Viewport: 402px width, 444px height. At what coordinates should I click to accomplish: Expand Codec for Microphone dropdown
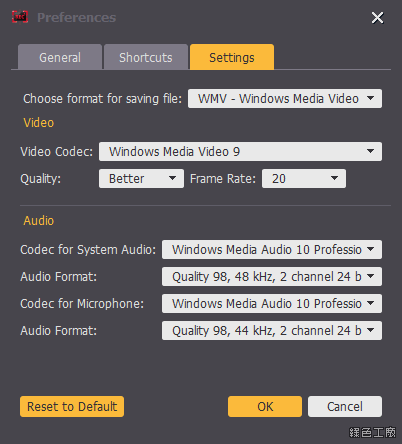[x=272, y=304]
